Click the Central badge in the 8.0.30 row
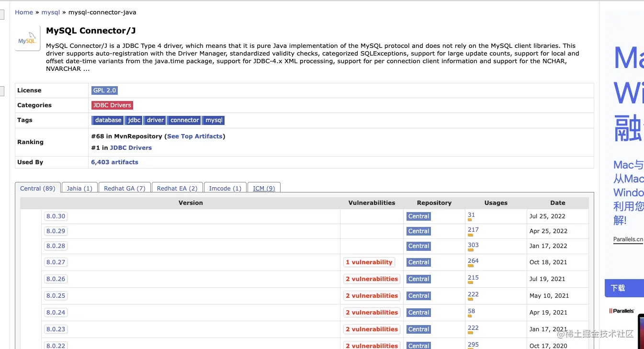The image size is (644, 349). pyautogui.click(x=419, y=216)
